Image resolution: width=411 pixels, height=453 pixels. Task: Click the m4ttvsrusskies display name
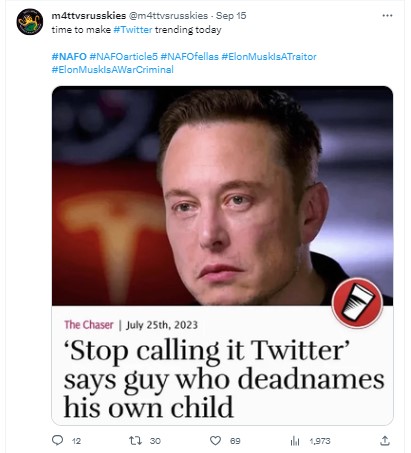[x=89, y=16]
